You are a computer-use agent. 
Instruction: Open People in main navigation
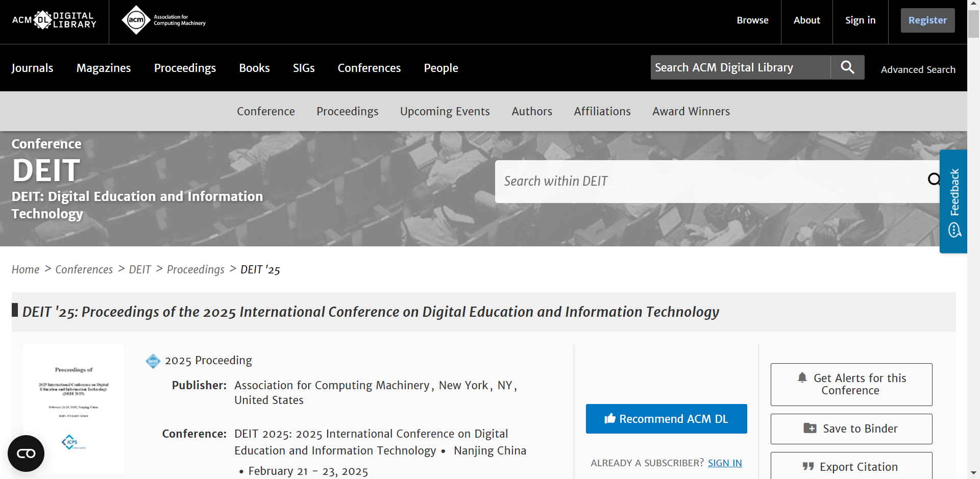pyautogui.click(x=441, y=68)
